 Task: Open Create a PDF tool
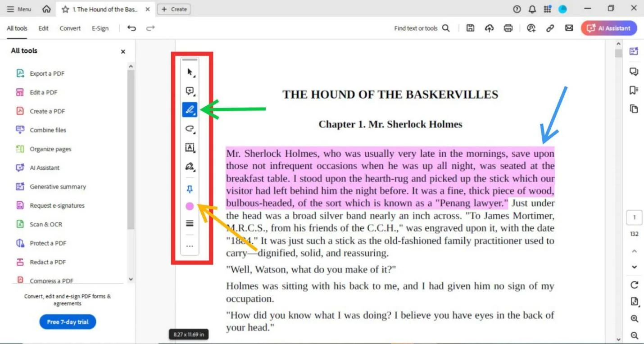pos(41,111)
